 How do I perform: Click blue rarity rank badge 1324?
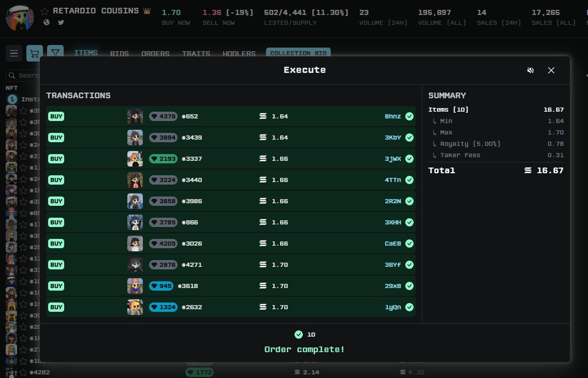click(163, 307)
